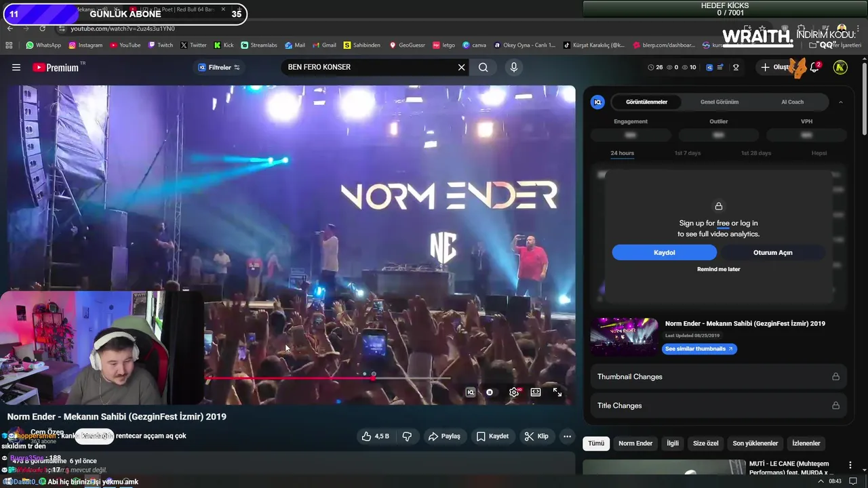This screenshot has height=488, width=868.
Task: Open YouTube notifications bell
Action: (x=815, y=67)
